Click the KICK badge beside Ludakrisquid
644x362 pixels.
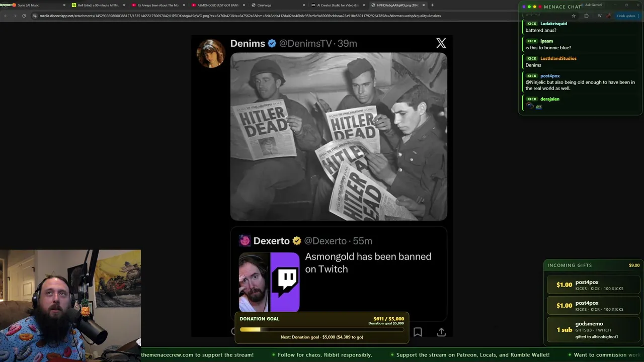click(532, 24)
